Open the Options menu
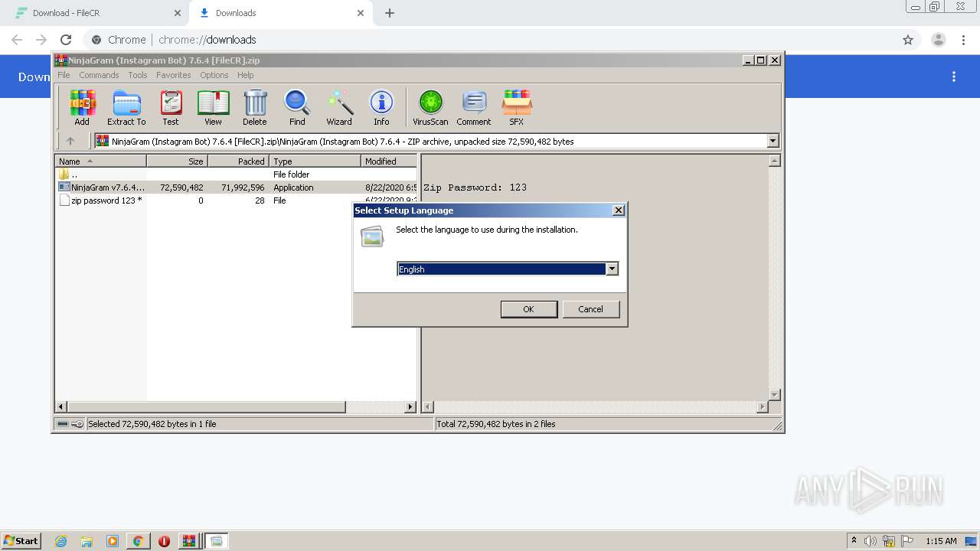This screenshot has width=980, height=551. [214, 75]
